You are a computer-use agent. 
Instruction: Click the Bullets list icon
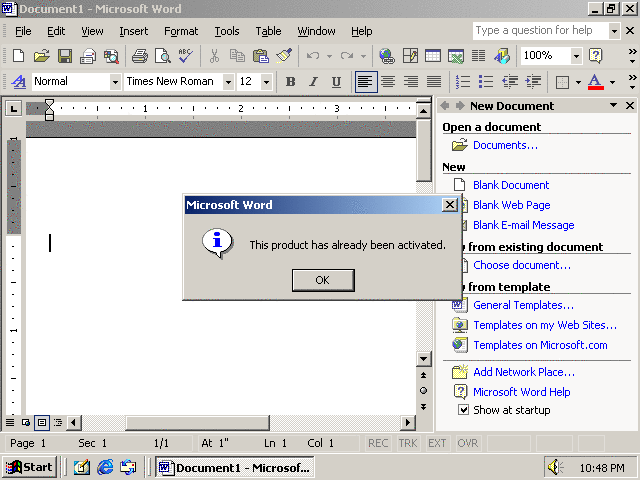click(486, 82)
